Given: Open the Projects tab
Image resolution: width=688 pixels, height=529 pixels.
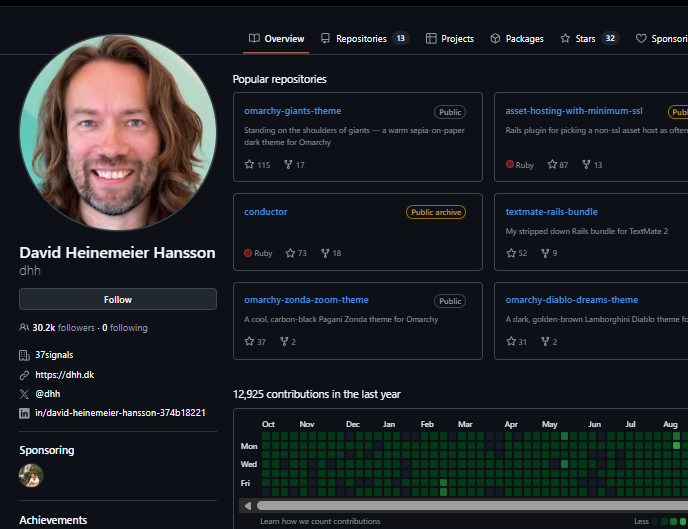Looking at the screenshot, I should (x=449, y=39).
